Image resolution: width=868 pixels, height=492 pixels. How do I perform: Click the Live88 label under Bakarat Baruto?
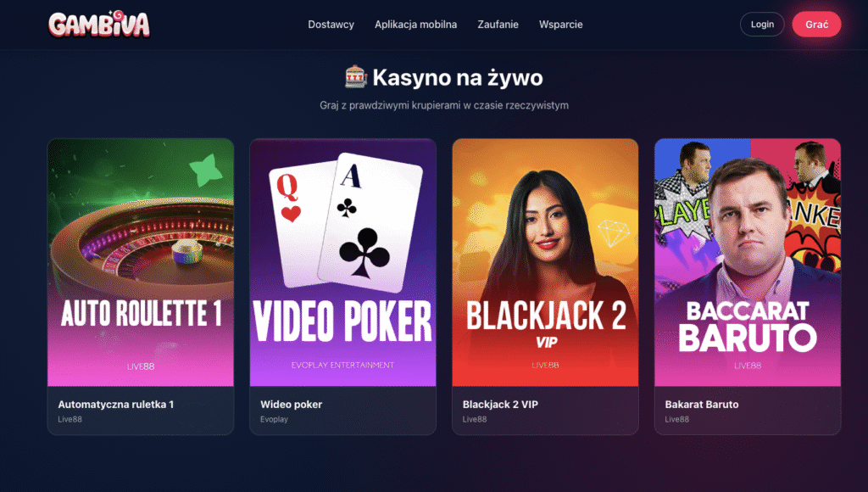677,419
